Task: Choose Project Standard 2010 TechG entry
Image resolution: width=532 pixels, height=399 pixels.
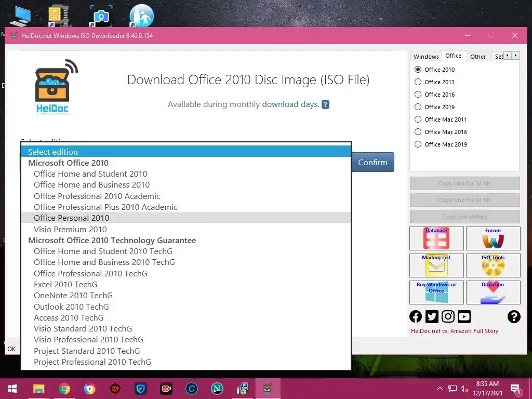Action: pyautogui.click(x=186, y=351)
